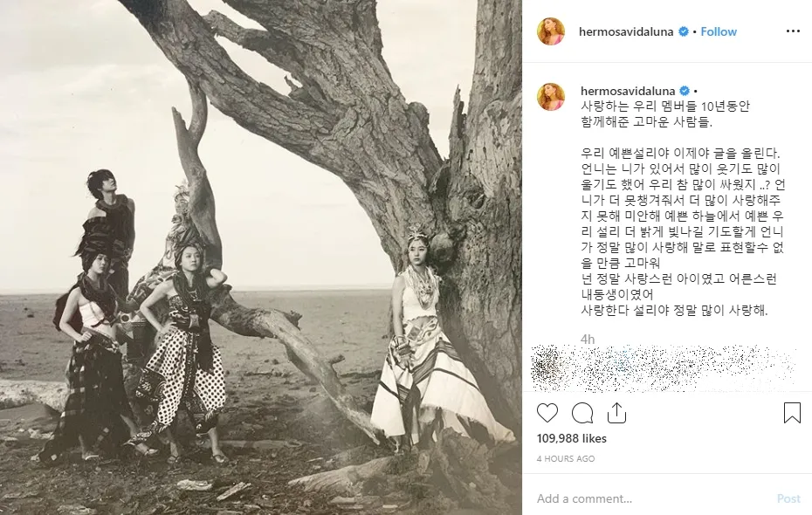This screenshot has width=812, height=515.
Task: Click the black-and-white group photo
Action: 261,257
